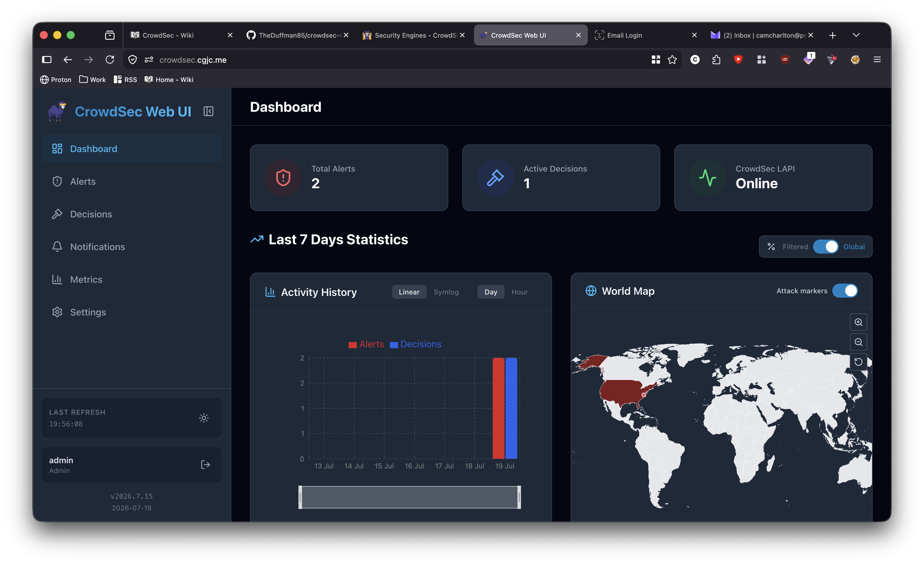This screenshot has height=565, width=924.
Task: Toggle Alerts series in the chart legend
Action: pos(367,344)
